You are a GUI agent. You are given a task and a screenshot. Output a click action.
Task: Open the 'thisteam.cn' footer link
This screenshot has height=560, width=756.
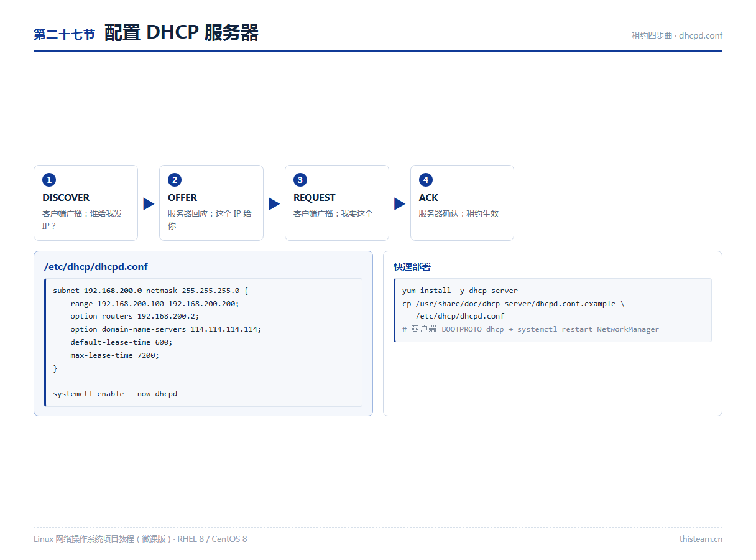701,539
